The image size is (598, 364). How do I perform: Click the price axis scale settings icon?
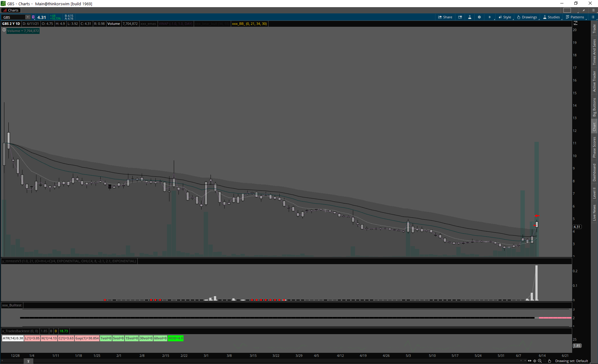(x=576, y=23)
